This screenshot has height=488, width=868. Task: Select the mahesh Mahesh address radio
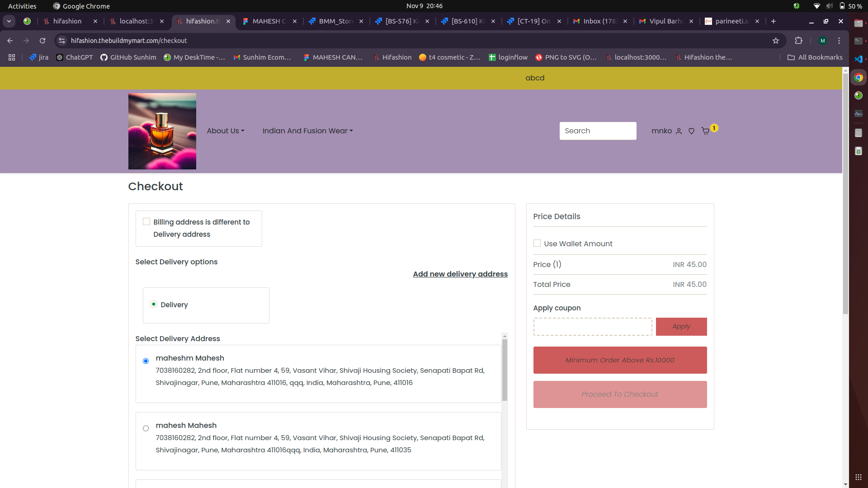tap(146, 428)
